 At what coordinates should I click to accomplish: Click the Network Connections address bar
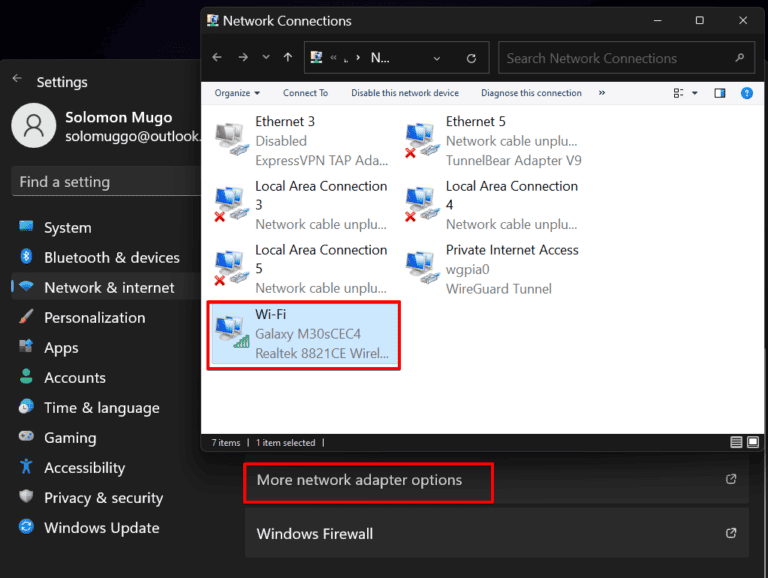pos(396,58)
